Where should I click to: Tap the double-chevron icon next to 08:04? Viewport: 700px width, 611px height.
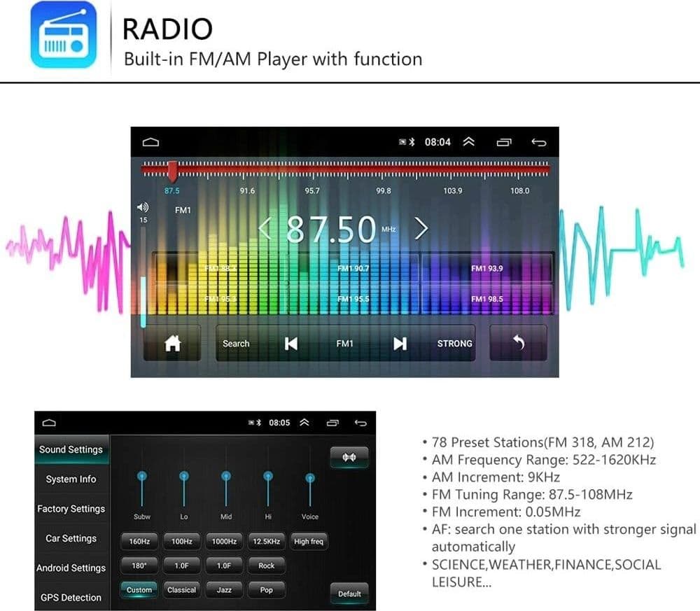point(468,142)
